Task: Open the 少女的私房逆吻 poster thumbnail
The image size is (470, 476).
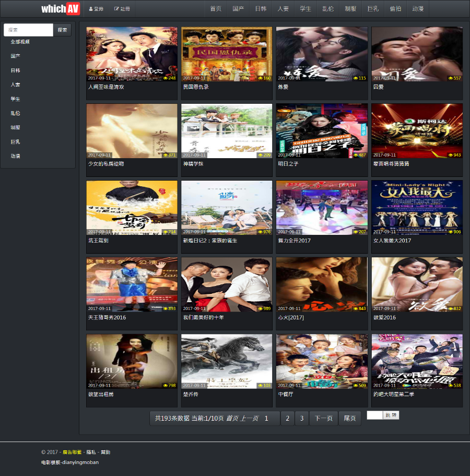Action: (132, 131)
